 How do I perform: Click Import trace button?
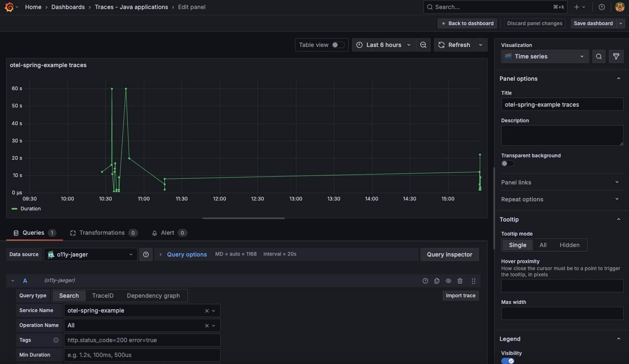(x=460, y=296)
